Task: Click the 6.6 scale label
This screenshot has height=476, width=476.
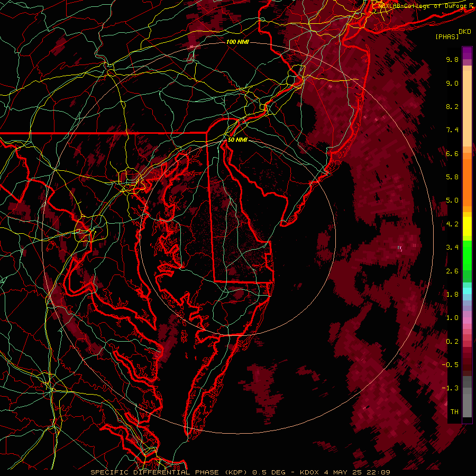Action: point(452,153)
